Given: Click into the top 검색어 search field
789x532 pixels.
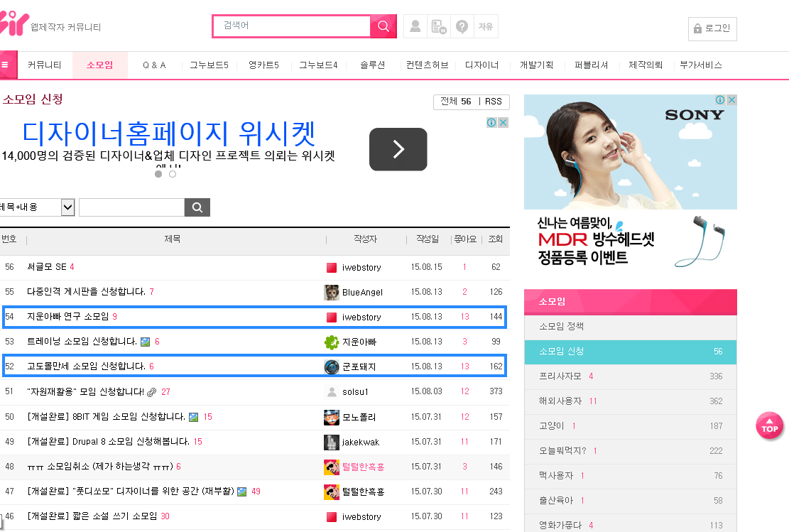Looking at the screenshot, I should tap(291, 26).
